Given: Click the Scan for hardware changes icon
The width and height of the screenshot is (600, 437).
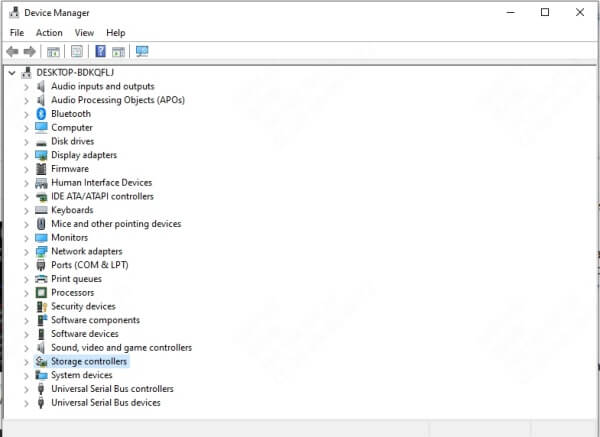Looking at the screenshot, I should tap(142, 51).
